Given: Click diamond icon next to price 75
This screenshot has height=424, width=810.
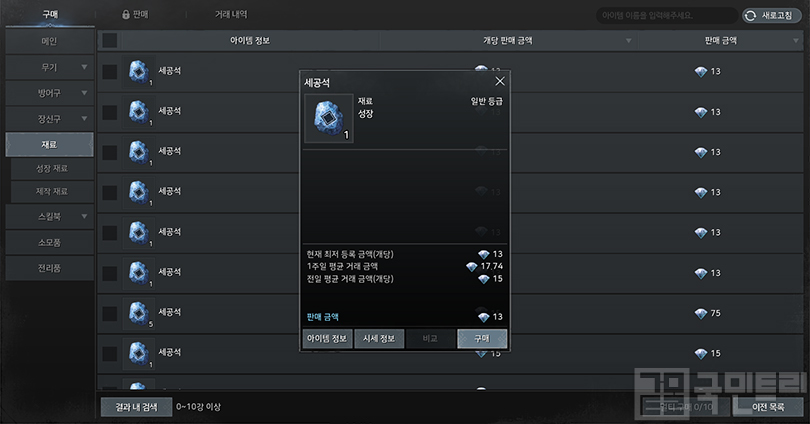Looking at the screenshot, I should click(x=701, y=313).
